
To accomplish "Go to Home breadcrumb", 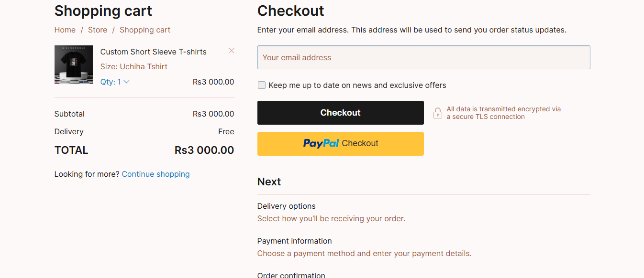I will [65, 30].
